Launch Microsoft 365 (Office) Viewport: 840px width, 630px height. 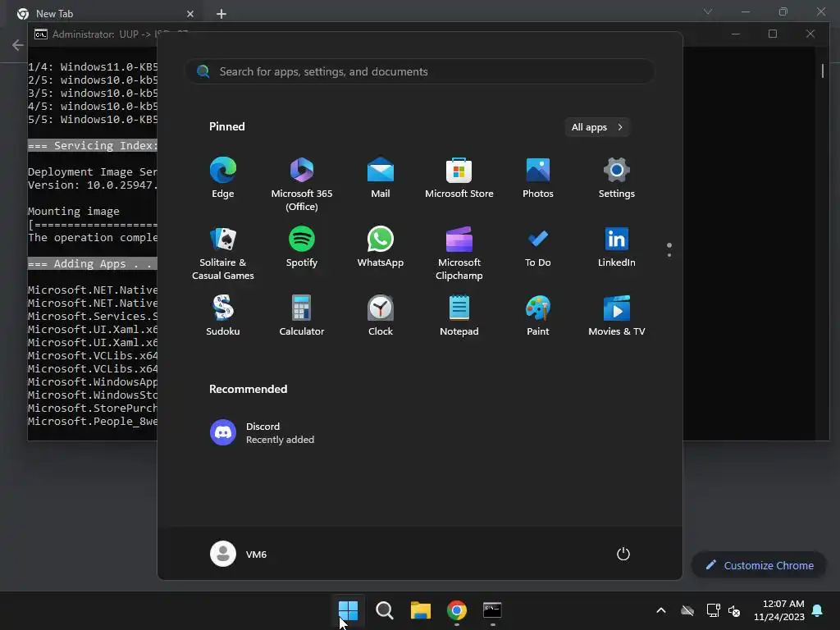302,185
